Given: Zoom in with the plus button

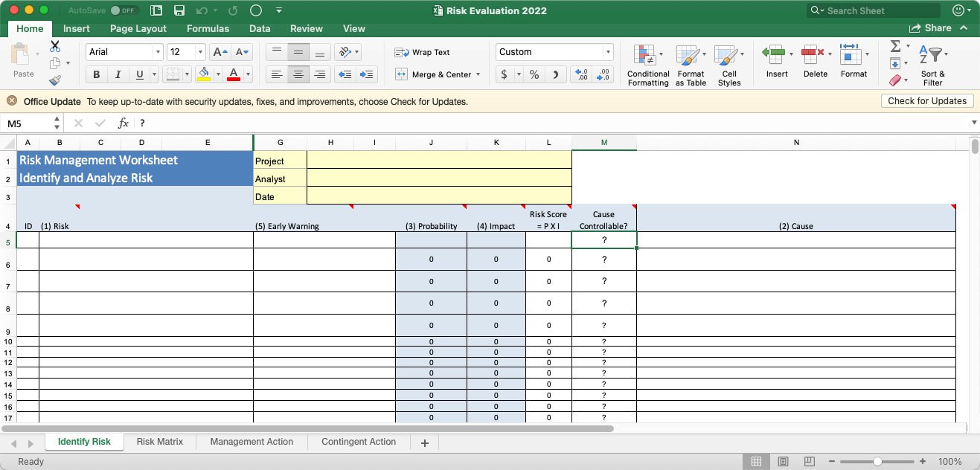Looking at the screenshot, I should pyautogui.click(x=923, y=461).
